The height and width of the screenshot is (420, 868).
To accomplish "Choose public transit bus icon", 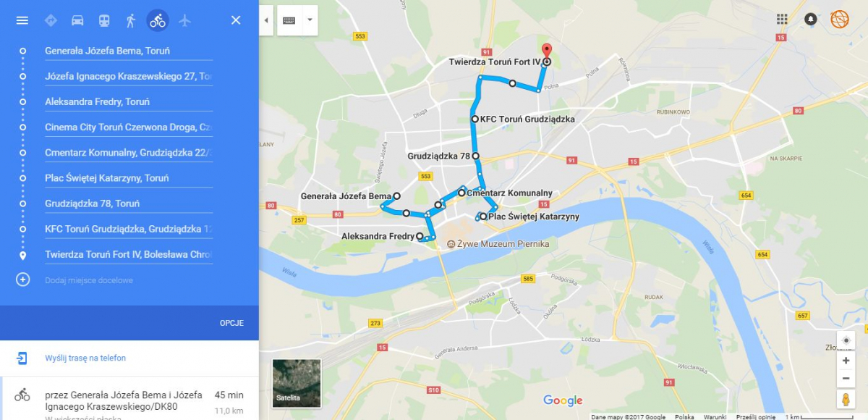I will point(104,20).
